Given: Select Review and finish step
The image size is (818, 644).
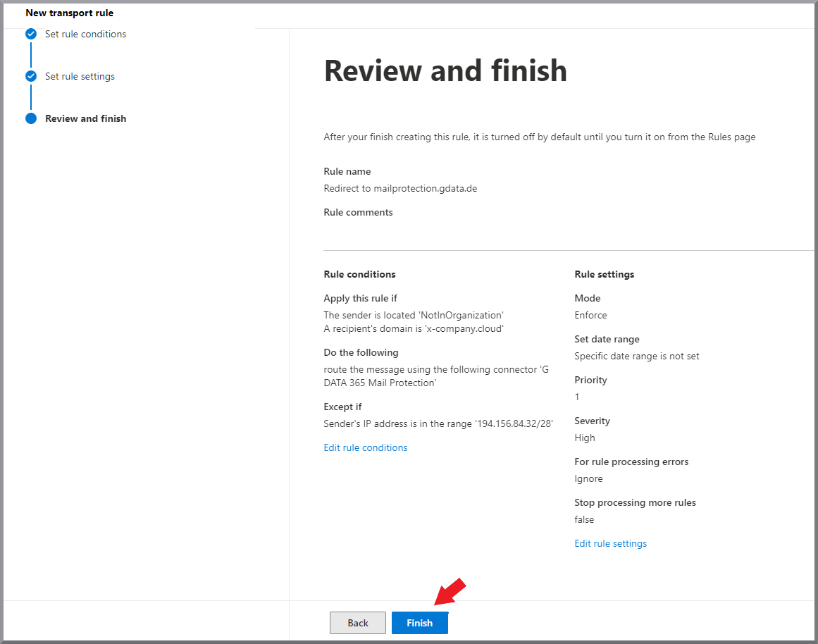Looking at the screenshot, I should [85, 118].
